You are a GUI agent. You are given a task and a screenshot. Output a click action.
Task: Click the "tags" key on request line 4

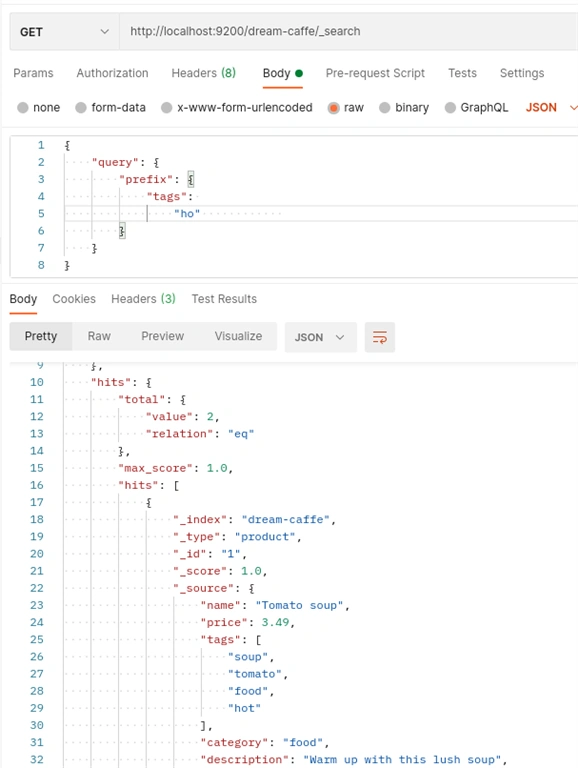pyautogui.click(x=167, y=197)
